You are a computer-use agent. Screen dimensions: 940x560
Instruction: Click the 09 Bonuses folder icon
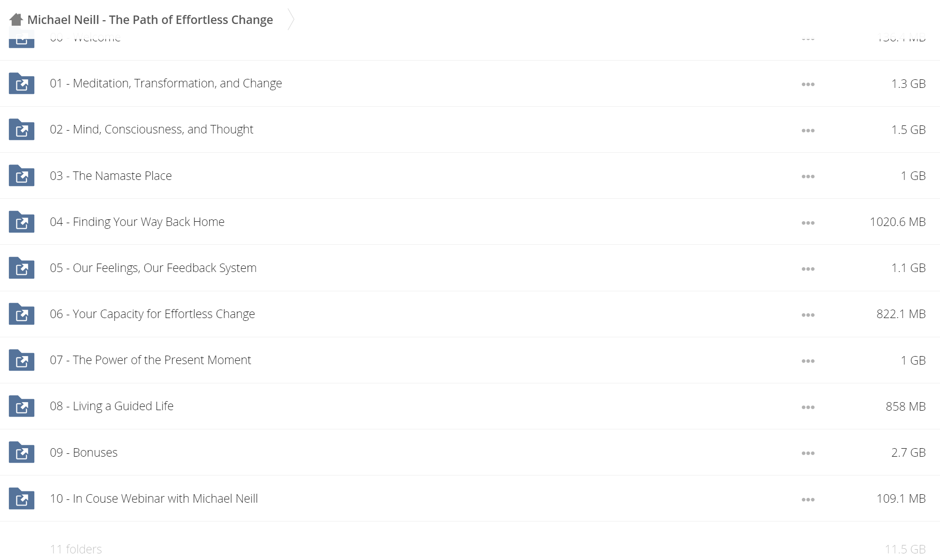tap(22, 452)
